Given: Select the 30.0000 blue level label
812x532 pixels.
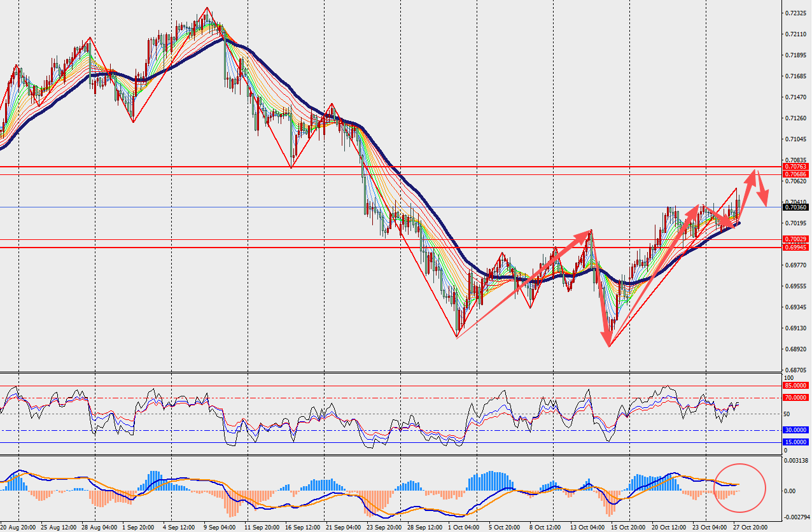Looking at the screenshot, I should point(795,430).
